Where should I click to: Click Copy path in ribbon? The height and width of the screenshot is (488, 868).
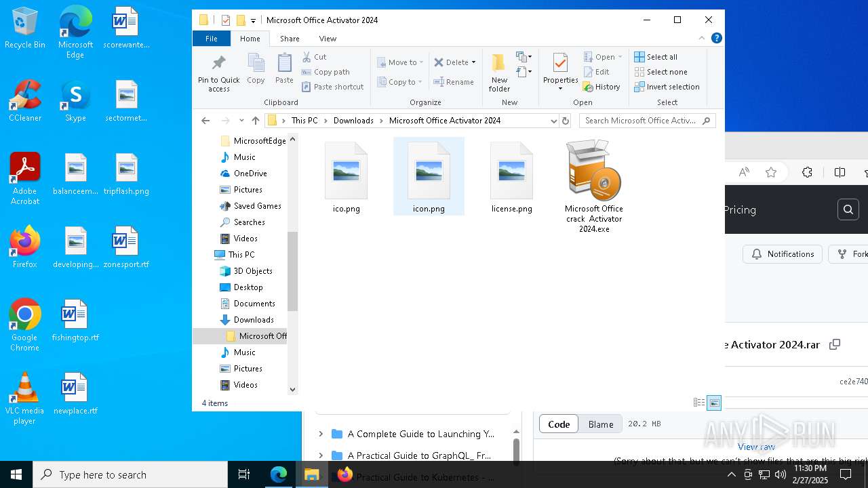pyautogui.click(x=326, y=72)
